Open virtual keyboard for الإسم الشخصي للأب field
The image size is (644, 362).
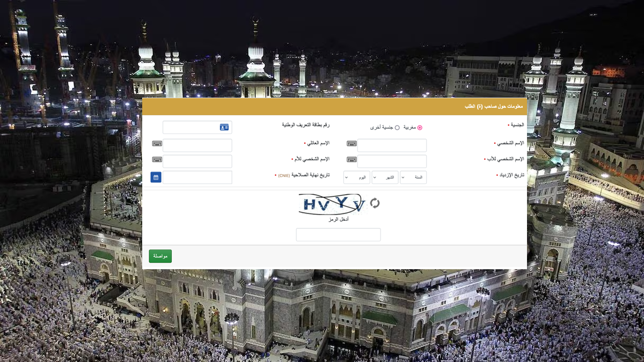tap(352, 160)
